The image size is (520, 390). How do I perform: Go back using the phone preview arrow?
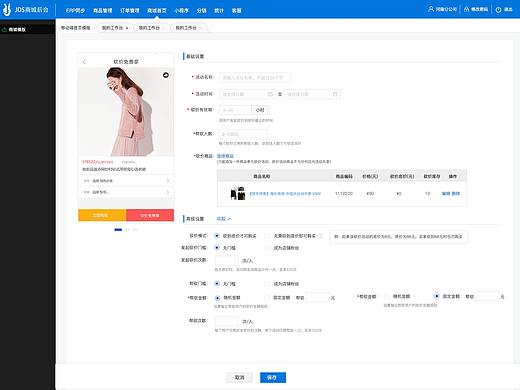[x=84, y=62]
